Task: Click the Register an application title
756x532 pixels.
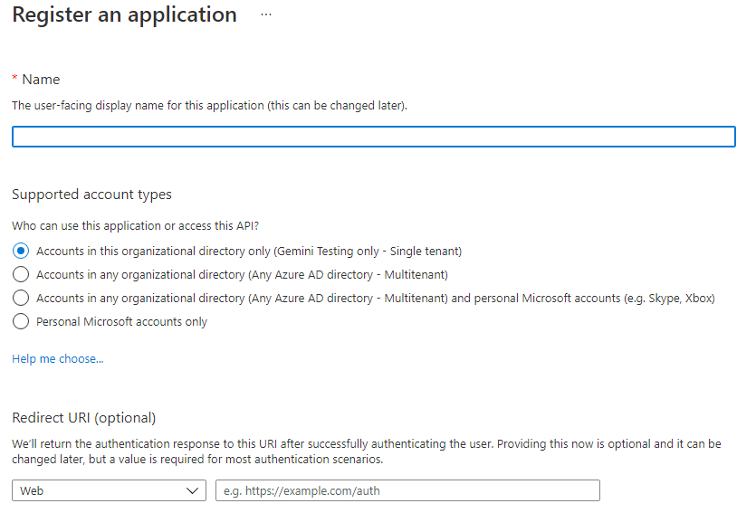Action: tap(124, 15)
